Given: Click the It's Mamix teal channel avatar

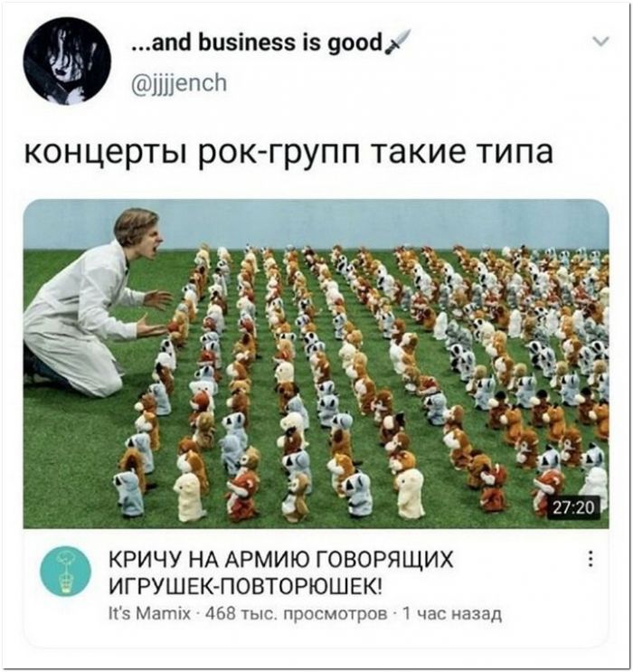Looking at the screenshot, I should point(66,572).
